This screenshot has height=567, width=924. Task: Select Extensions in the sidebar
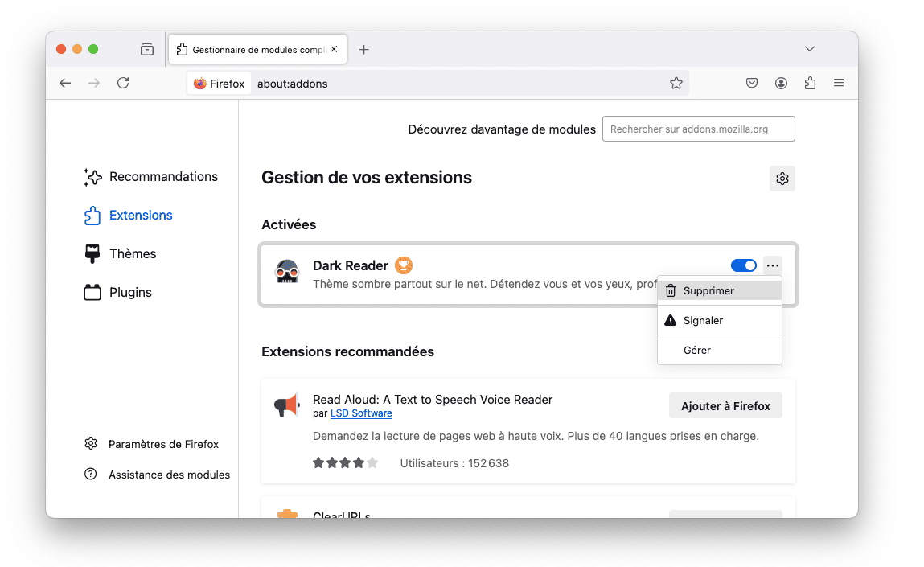pos(129,215)
